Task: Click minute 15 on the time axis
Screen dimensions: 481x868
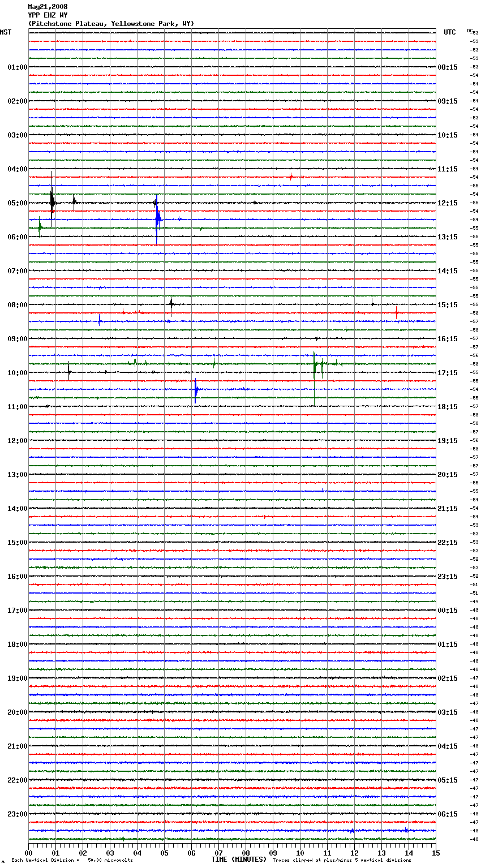Action: [x=436, y=853]
